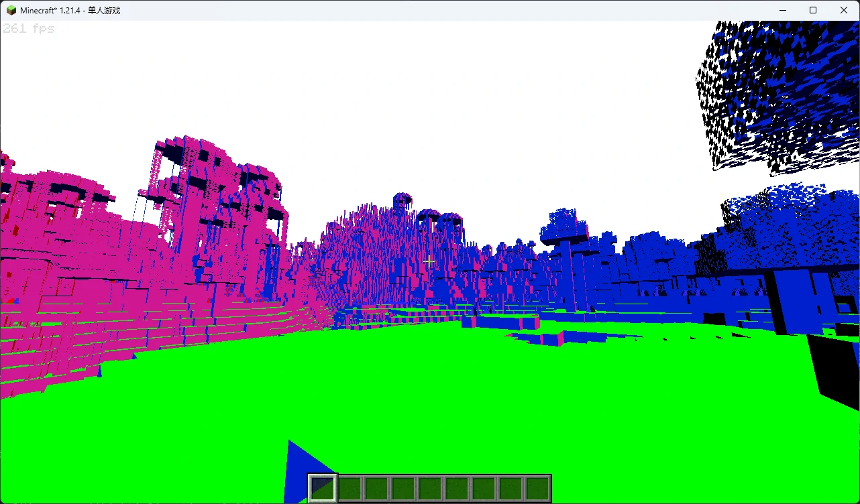Pick the fifth middle hotbar slot
The width and height of the screenshot is (860, 504).
(x=429, y=488)
